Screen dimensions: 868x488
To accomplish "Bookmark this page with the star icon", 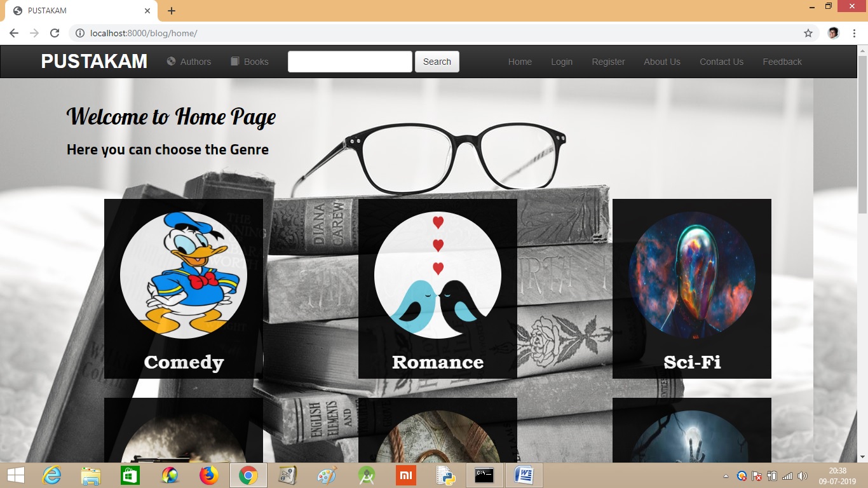I will [x=808, y=33].
